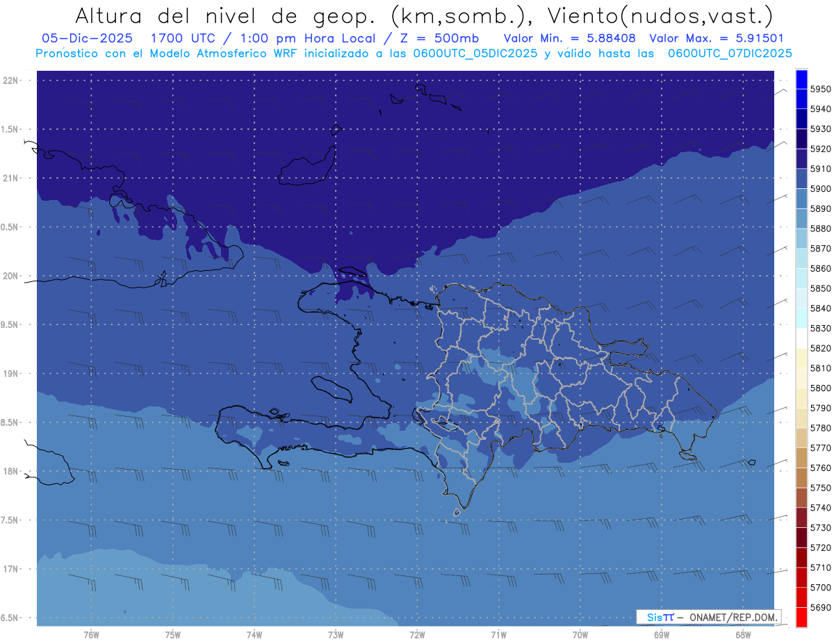
Task: Click the 'Valor Min. = 5.88408' text
Action: [x=570, y=39]
